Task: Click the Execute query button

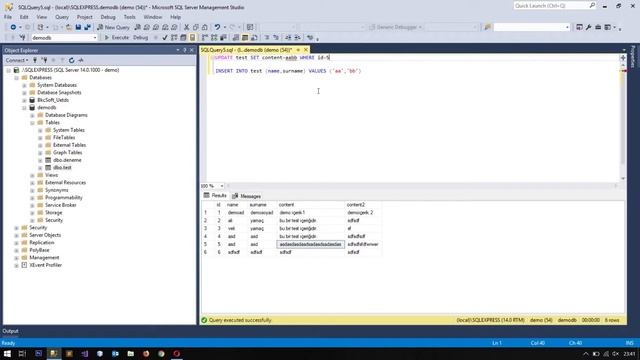Action: point(117,38)
